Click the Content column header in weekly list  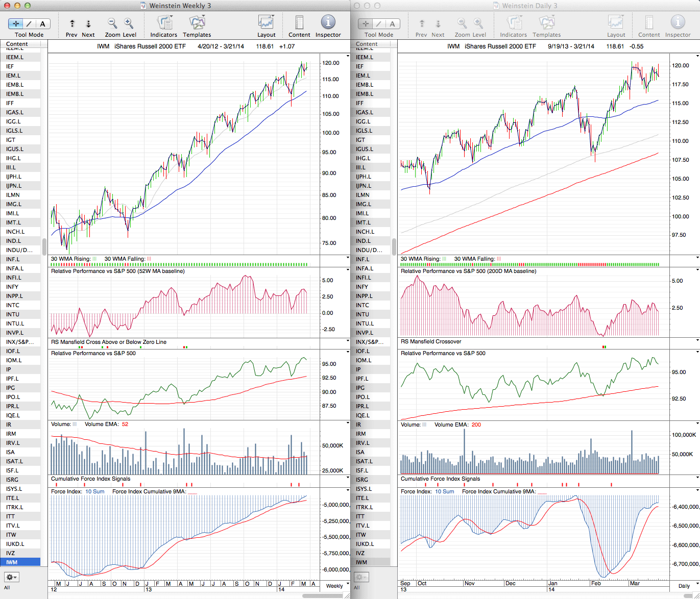tap(17, 44)
